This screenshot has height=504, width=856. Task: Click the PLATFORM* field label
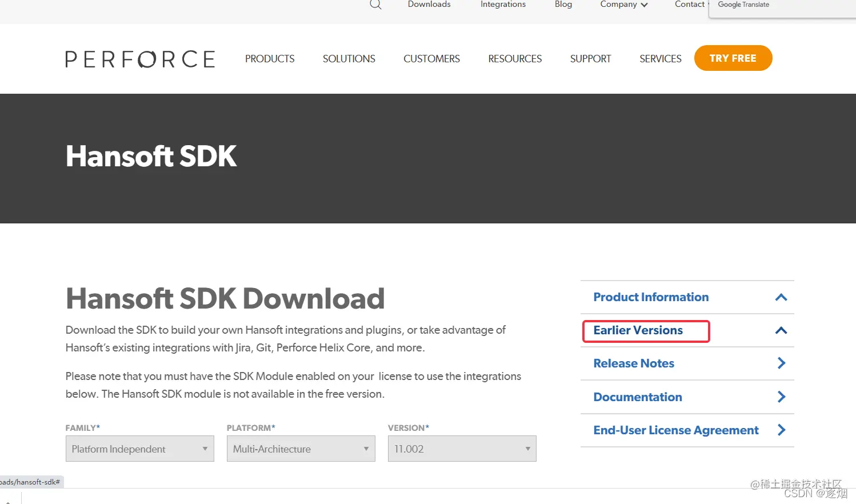tap(251, 427)
